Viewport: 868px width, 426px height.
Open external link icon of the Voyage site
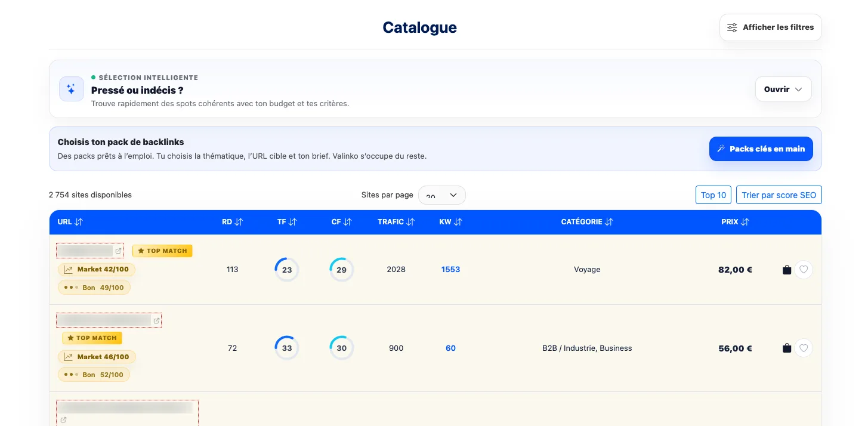[118, 251]
